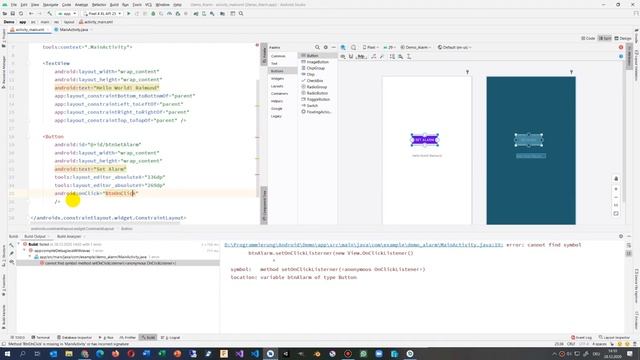
Task: Open the Terminal tool window
Action: click(41, 338)
